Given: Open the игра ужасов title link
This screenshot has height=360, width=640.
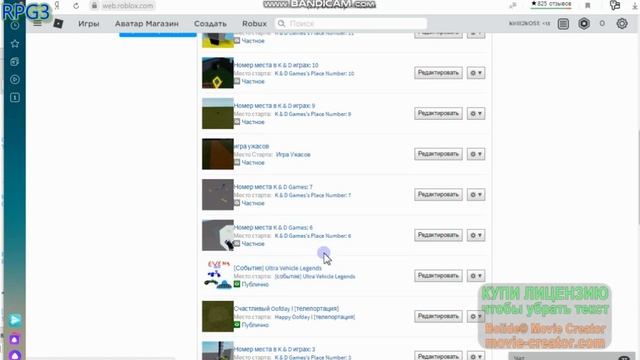Looking at the screenshot, I should click(x=251, y=146).
